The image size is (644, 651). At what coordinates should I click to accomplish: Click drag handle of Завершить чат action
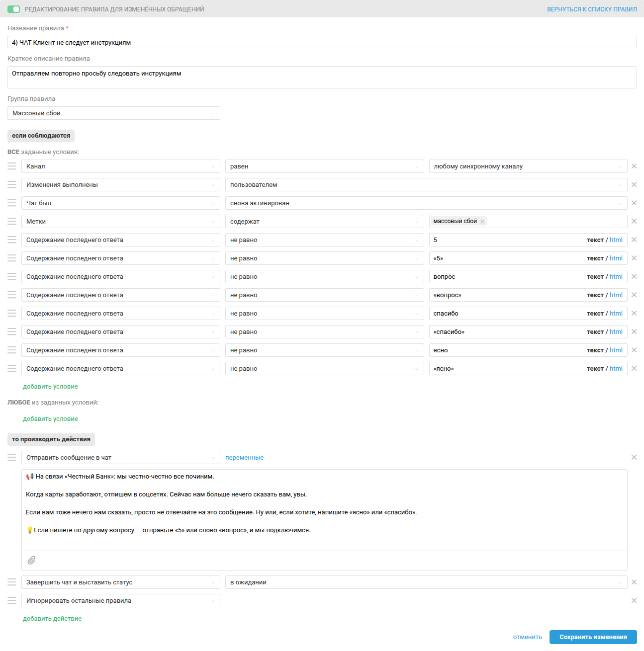12,582
